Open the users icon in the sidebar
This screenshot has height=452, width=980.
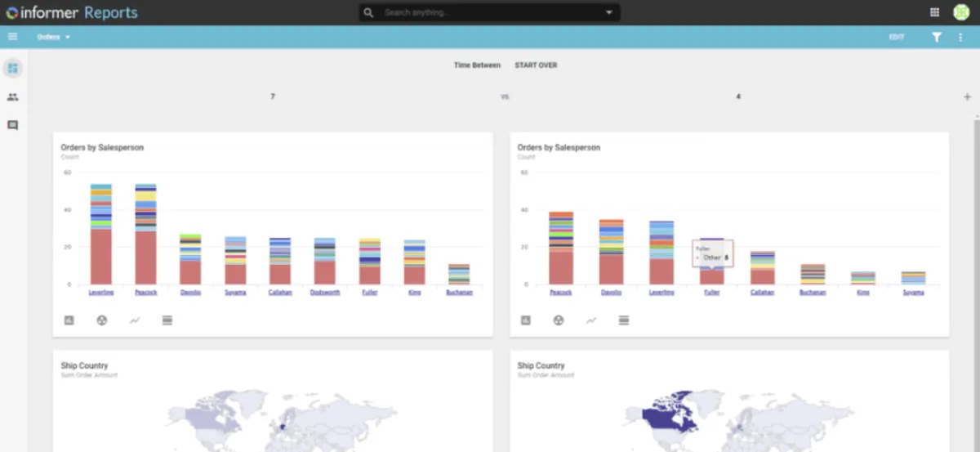click(x=12, y=96)
